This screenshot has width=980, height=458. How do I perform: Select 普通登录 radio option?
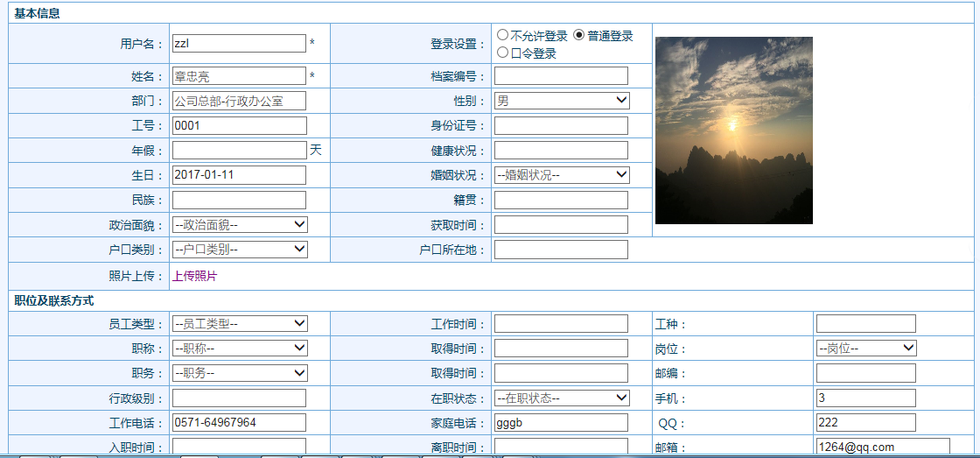point(578,35)
